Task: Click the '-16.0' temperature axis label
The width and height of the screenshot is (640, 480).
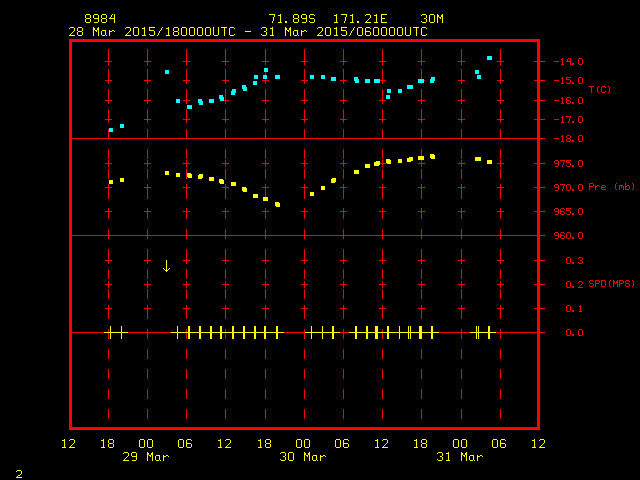Action: (x=568, y=101)
